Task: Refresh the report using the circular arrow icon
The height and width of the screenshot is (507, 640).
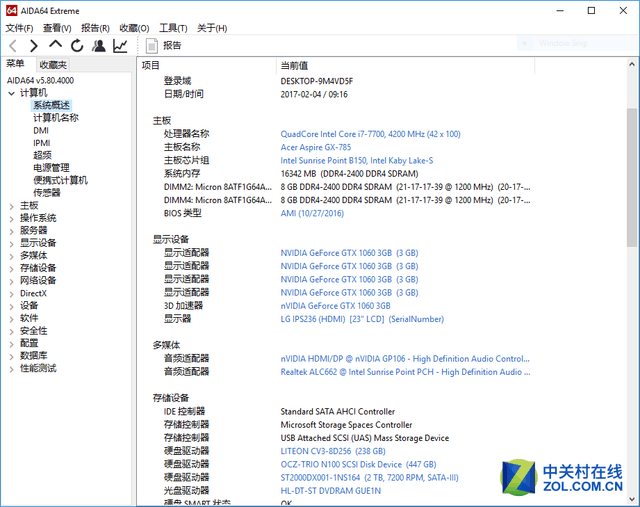Action: point(77,46)
